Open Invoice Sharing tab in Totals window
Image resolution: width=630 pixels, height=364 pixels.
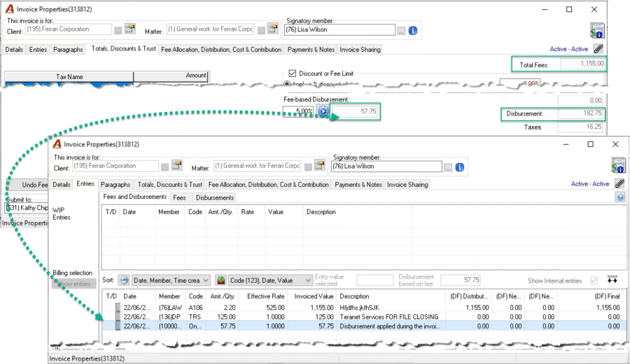coord(360,50)
